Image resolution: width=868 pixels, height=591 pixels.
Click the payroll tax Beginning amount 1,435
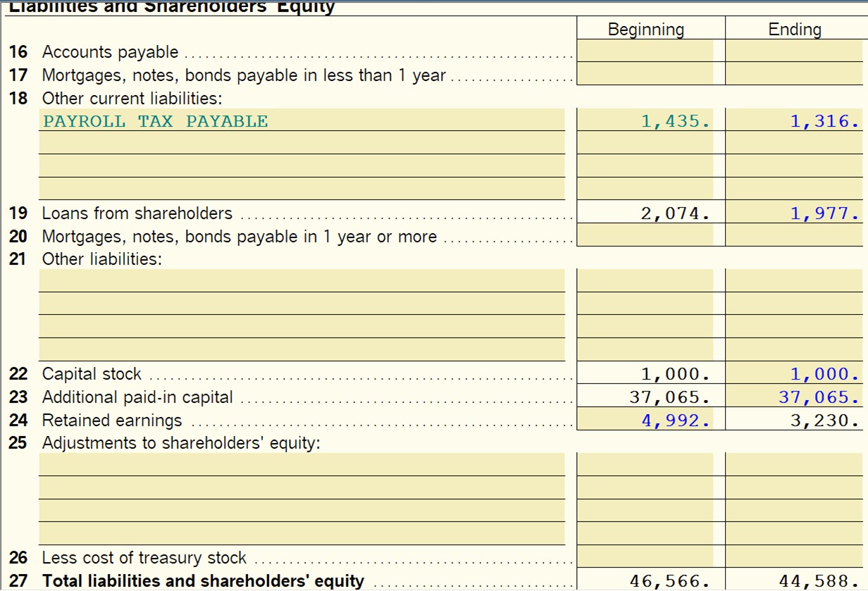[645, 121]
